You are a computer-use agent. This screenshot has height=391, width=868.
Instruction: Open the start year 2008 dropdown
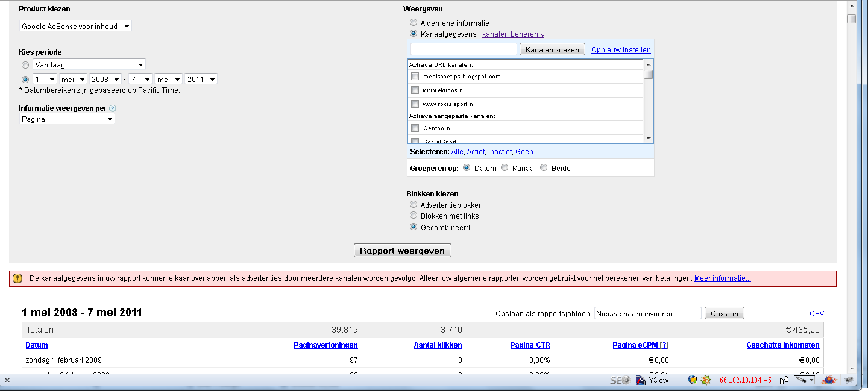coord(105,79)
